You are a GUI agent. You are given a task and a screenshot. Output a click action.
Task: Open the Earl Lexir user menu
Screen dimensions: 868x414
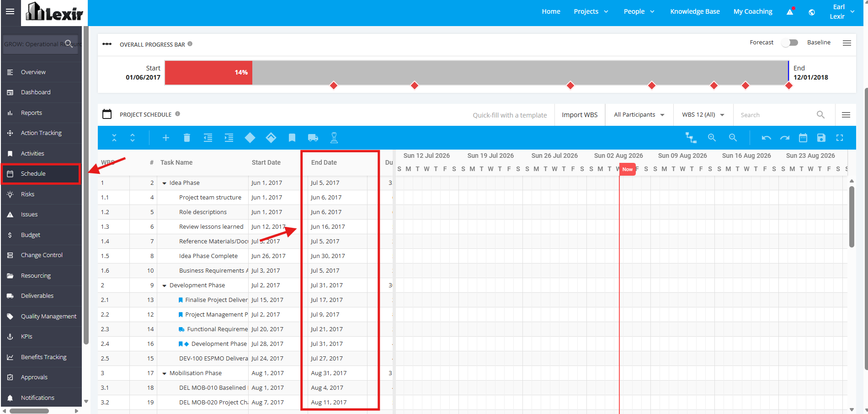coord(842,12)
